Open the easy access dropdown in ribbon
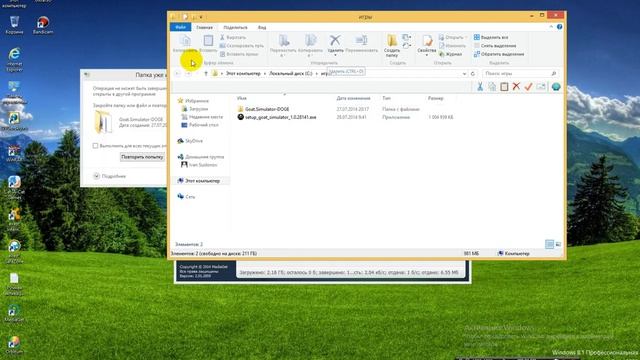The image size is (640, 360). pos(407,46)
